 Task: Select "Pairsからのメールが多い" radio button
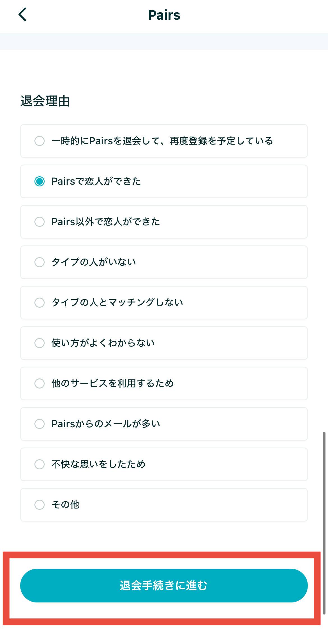[x=40, y=424]
